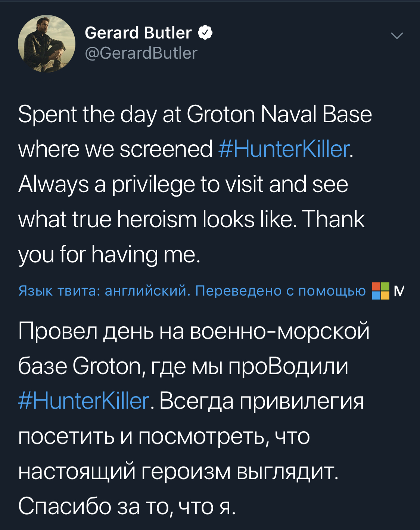Tap the 'Переведено с помощью' translation credit
The height and width of the screenshot is (530, 420).
click(280, 291)
